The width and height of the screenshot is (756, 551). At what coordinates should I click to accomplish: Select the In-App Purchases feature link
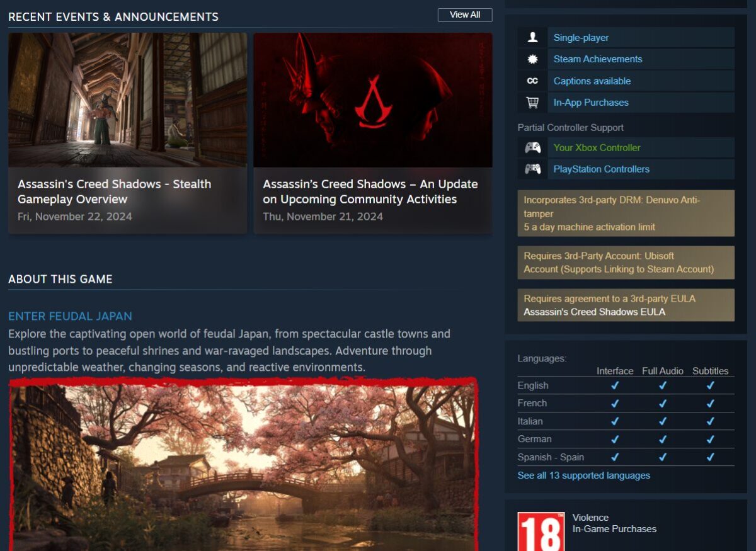590,103
